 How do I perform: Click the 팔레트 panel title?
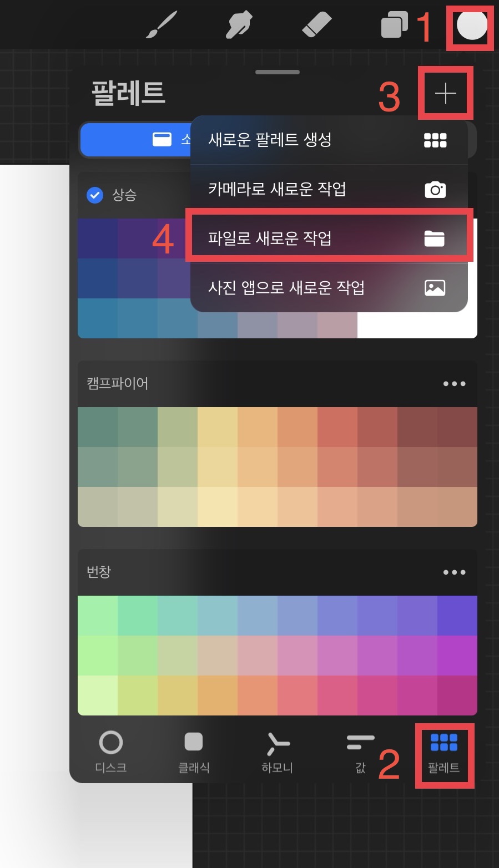coord(128,93)
